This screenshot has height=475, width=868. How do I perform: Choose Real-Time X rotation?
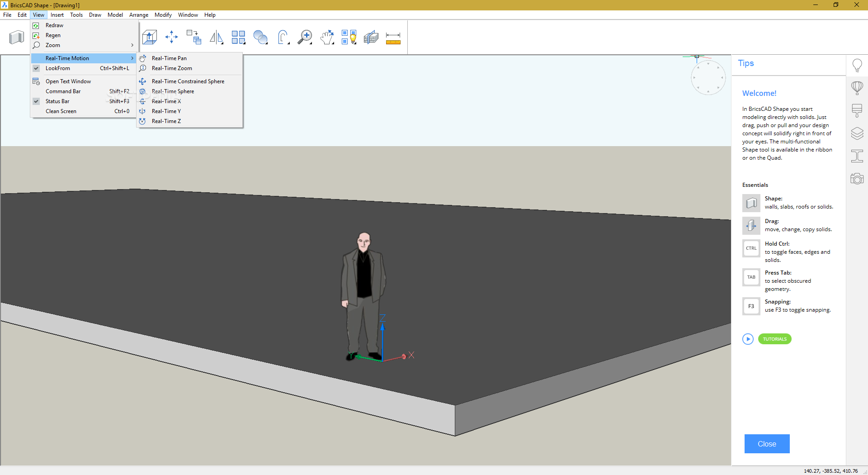click(x=190, y=101)
